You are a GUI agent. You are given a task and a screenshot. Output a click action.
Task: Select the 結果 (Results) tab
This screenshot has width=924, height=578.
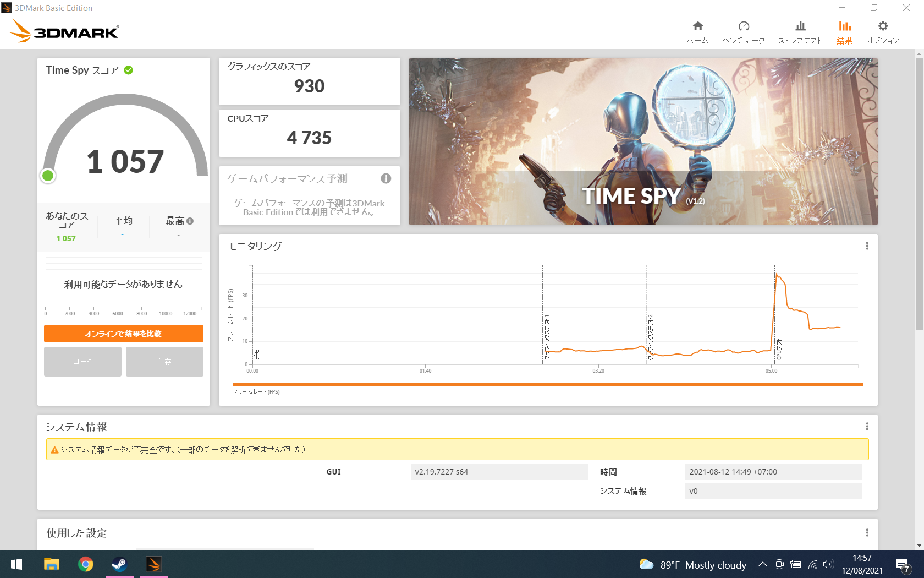tap(844, 32)
